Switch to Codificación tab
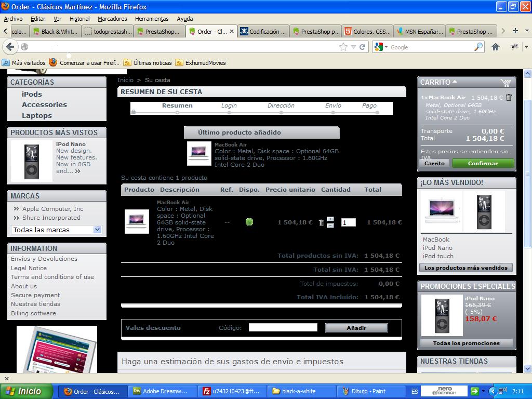The image size is (532, 399). tap(263, 32)
